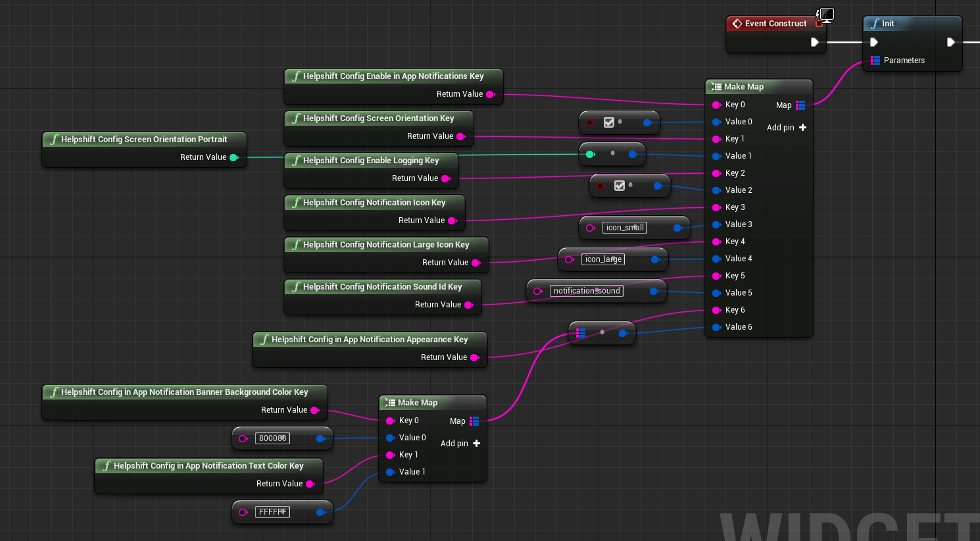Toggle the checkbox wired to Value 2
The height and width of the screenshot is (541, 980).
tap(620, 186)
